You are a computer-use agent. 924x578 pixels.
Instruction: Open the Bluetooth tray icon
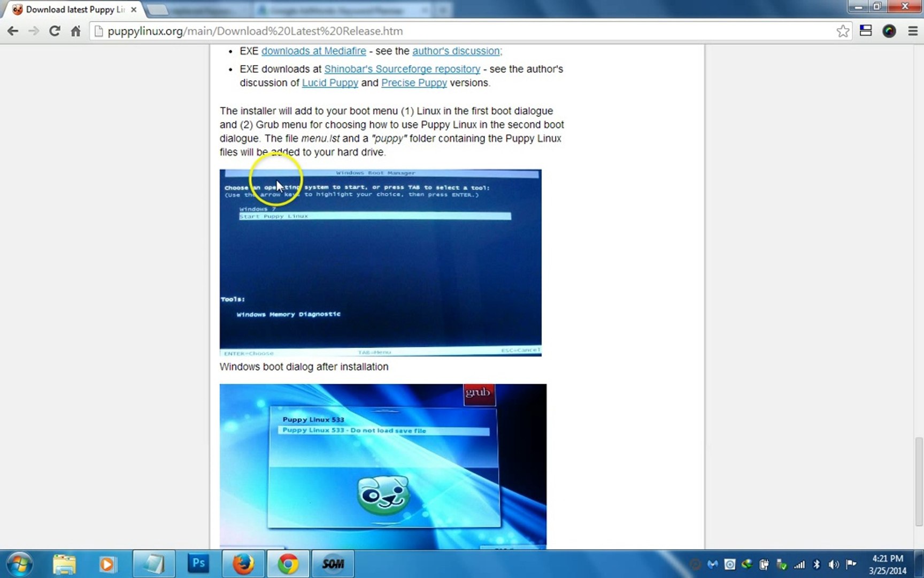pyautogui.click(x=817, y=564)
